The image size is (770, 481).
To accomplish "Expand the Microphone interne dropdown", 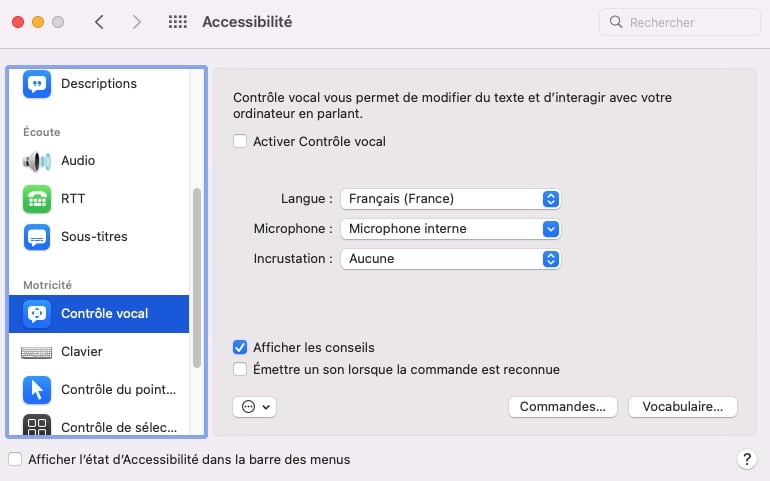I will coord(450,229).
